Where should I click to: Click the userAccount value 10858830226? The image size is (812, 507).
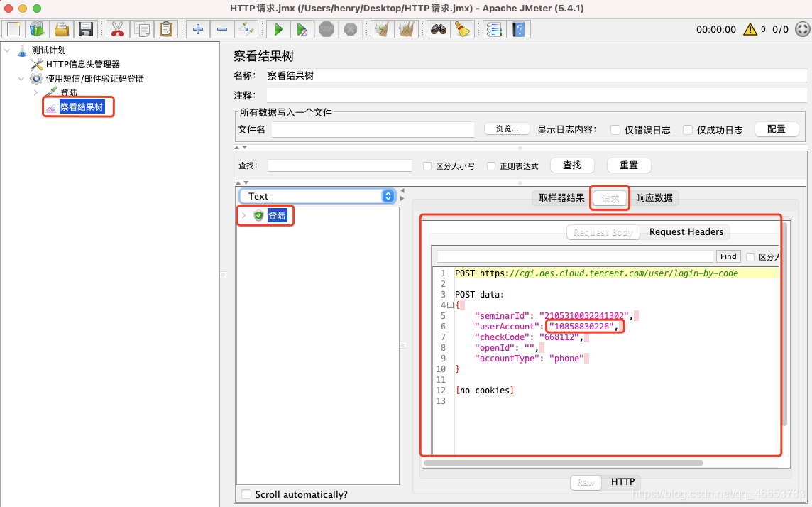583,326
